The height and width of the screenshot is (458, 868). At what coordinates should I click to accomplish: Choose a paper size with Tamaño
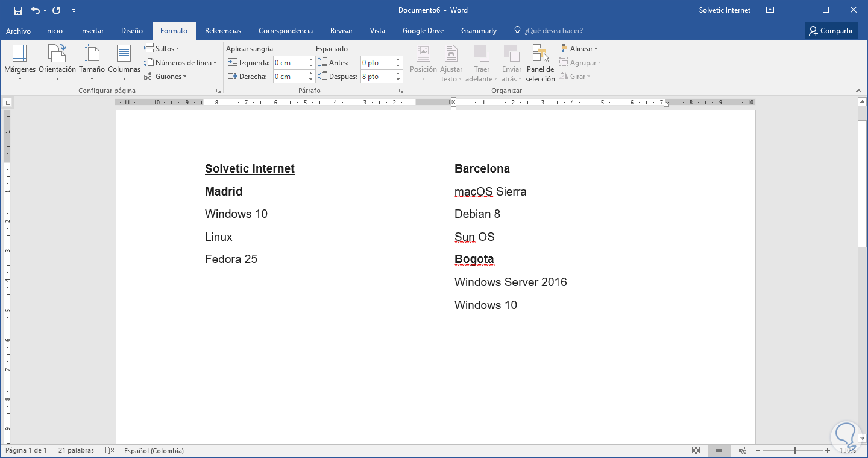(x=92, y=63)
